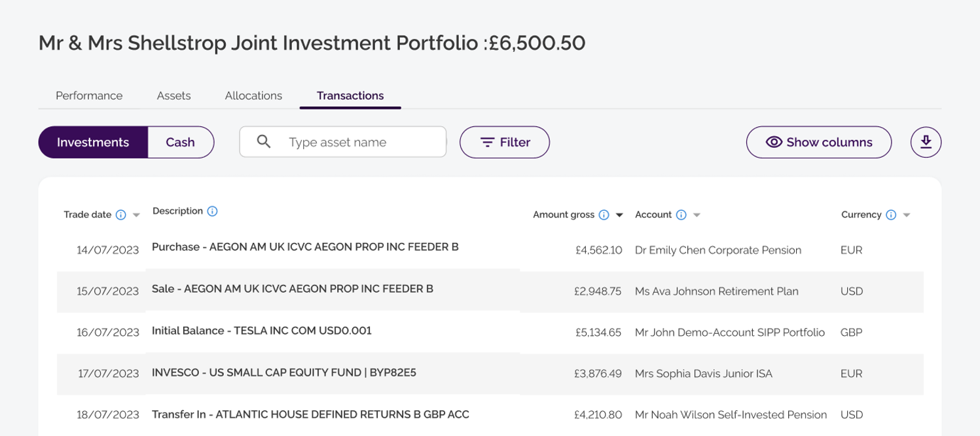This screenshot has width=980, height=436.
Task: Click the download icon button
Action: (x=926, y=142)
